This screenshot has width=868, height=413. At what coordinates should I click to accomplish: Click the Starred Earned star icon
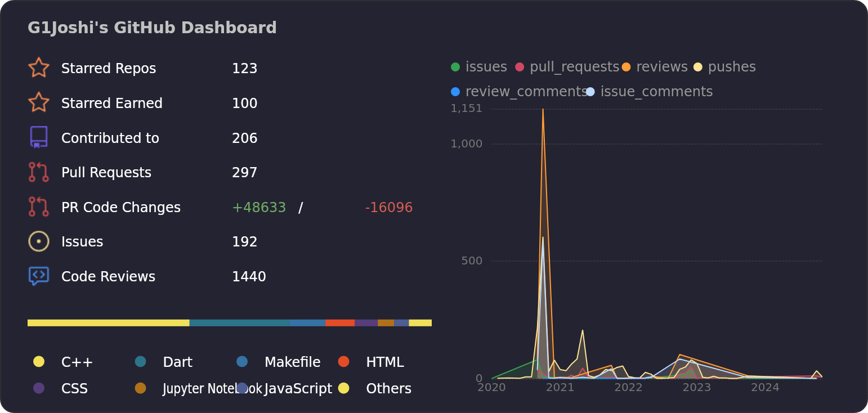(39, 102)
